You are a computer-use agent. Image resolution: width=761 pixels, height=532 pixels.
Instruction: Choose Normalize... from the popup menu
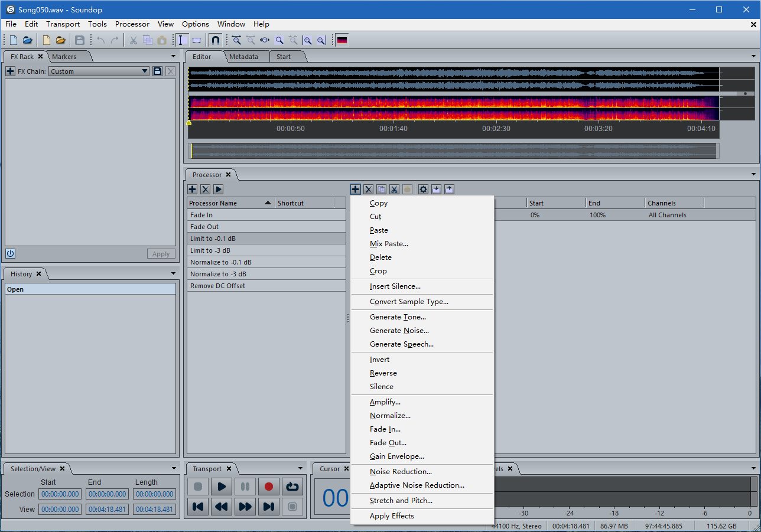tap(390, 416)
